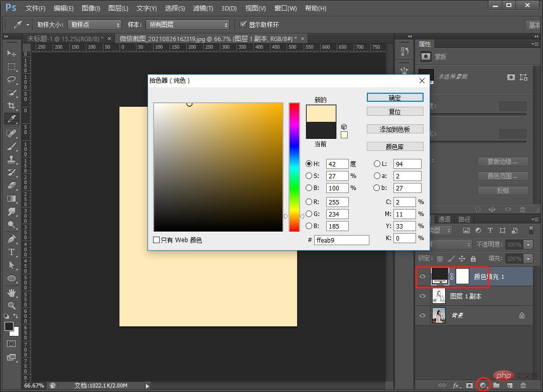This screenshot has height=392, width=543.
Task: Open status bar info arrow
Action: [x=147, y=385]
